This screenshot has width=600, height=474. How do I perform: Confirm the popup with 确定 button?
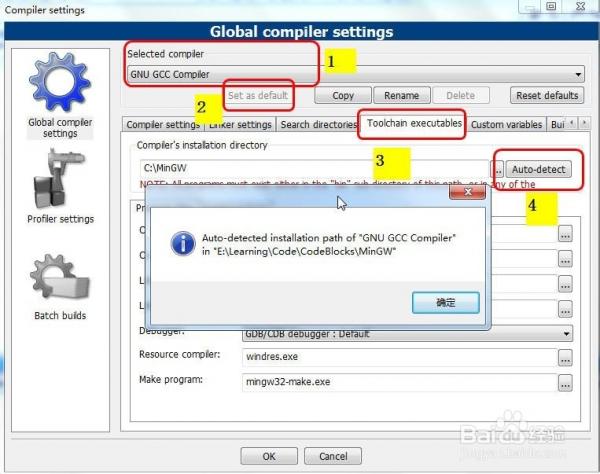pos(445,302)
